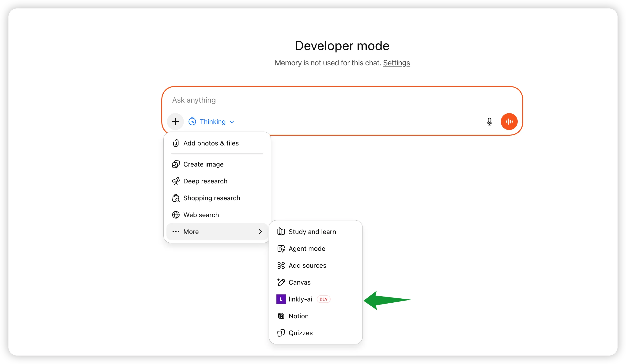Select Add sources option

[308, 265]
